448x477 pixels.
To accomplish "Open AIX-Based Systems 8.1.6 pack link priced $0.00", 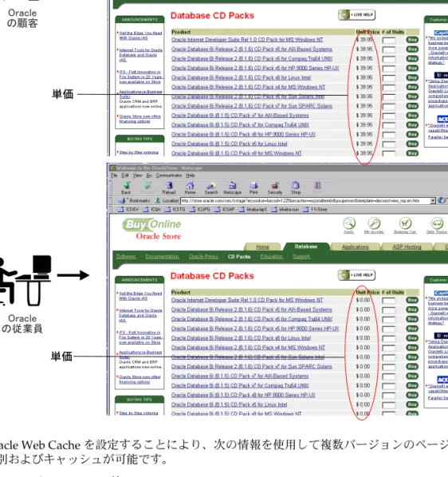I will tap(252, 309).
